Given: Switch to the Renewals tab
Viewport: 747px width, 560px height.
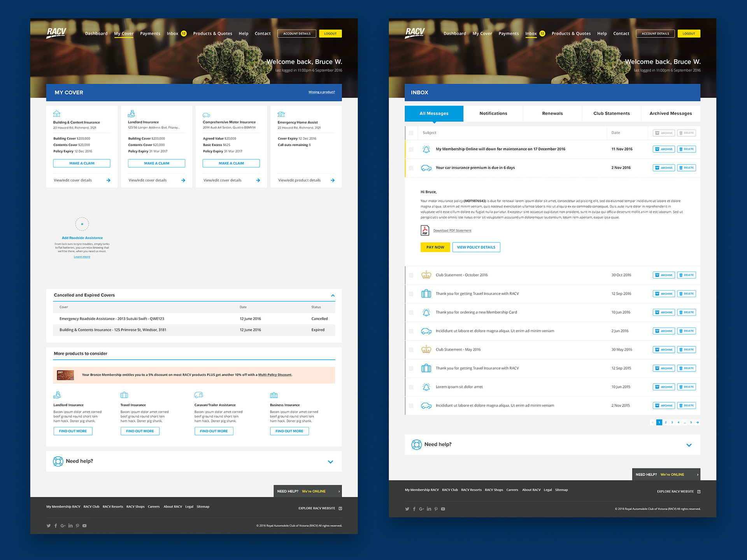Looking at the screenshot, I should point(552,114).
